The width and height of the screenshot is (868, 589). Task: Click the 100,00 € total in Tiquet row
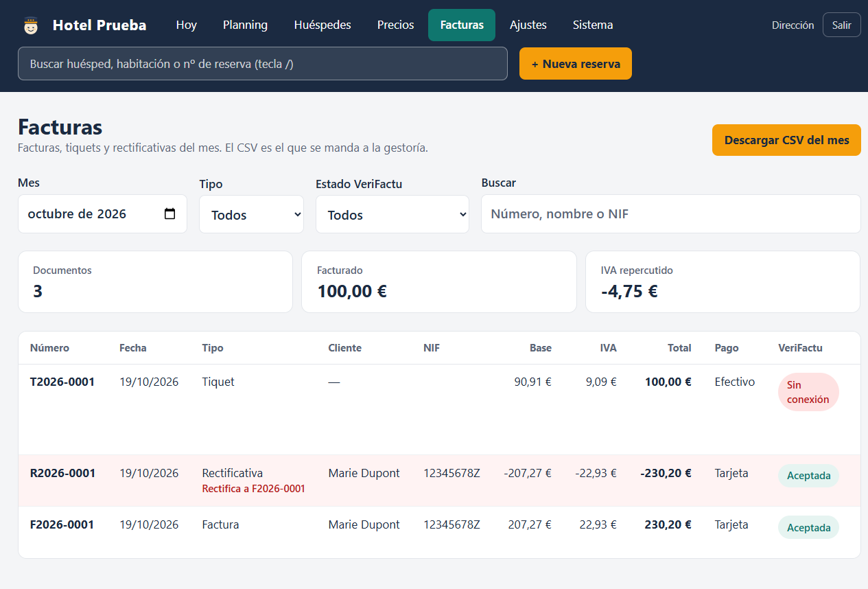coord(668,382)
